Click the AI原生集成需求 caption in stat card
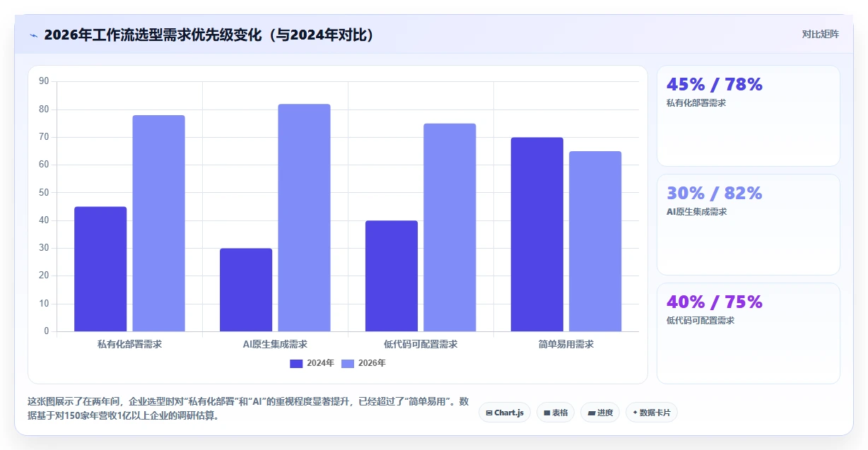 click(697, 212)
